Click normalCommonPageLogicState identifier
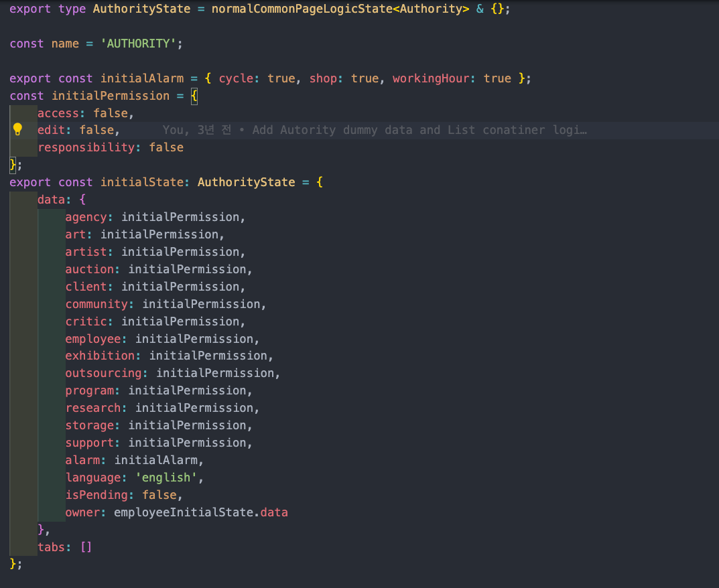 (302, 9)
